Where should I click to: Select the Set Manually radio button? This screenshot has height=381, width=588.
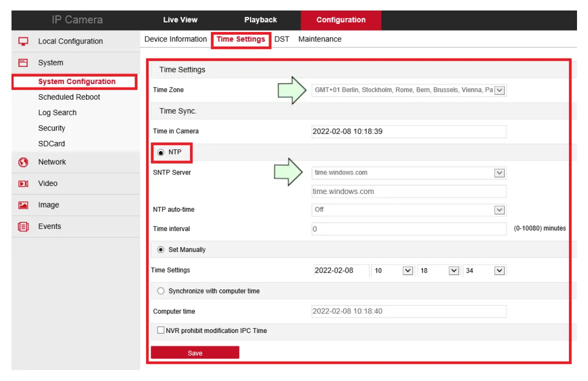coord(161,249)
